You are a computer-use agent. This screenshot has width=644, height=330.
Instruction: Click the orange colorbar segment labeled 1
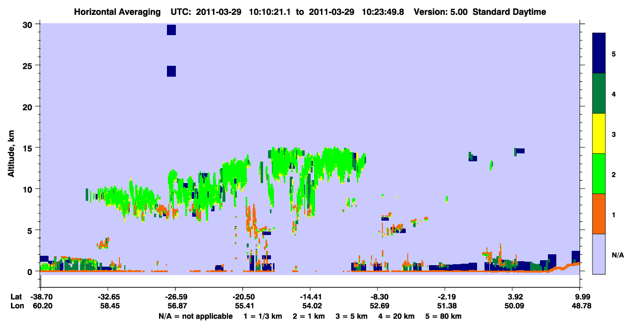pos(599,214)
